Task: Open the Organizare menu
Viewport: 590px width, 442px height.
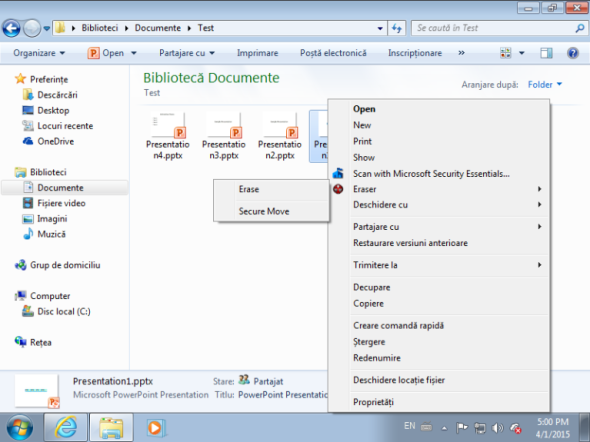Action: click(39, 53)
